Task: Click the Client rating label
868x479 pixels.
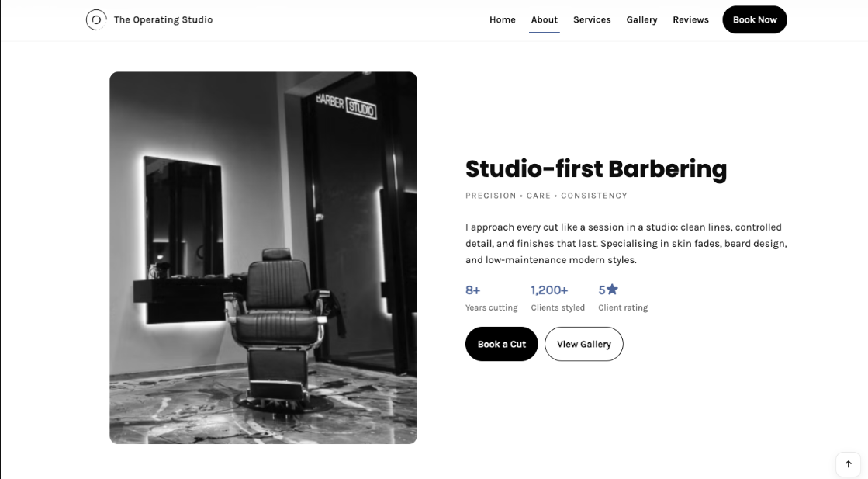Action: [623, 307]
